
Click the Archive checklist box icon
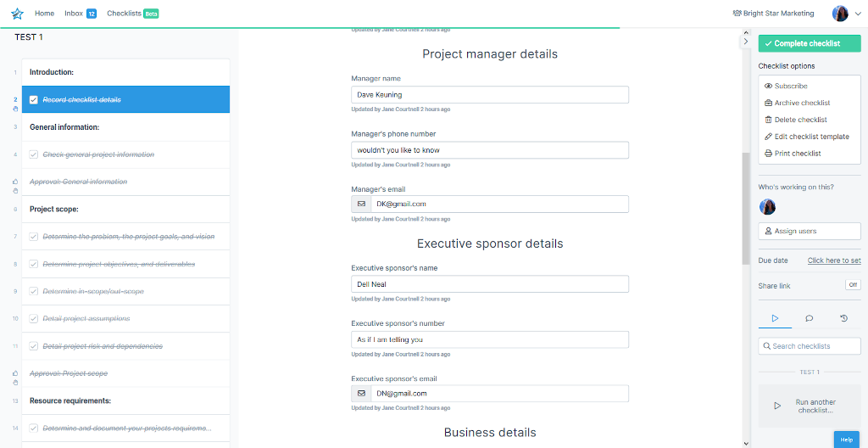768,103
